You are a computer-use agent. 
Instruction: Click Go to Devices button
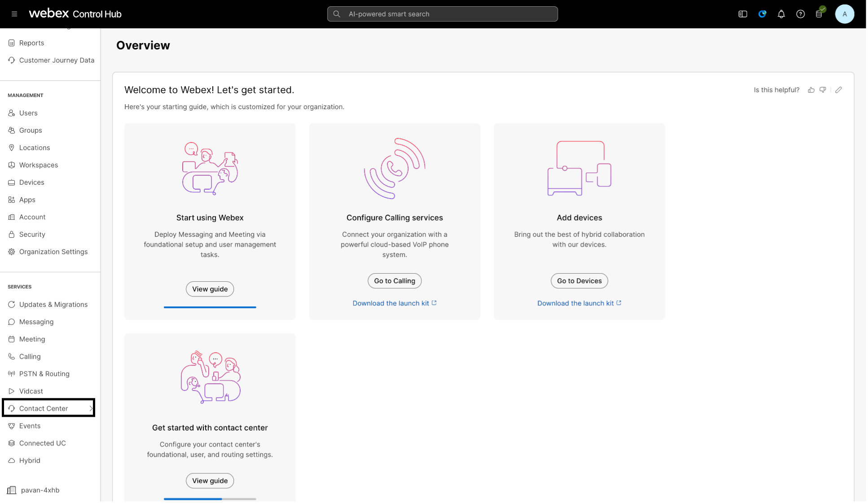click(579, 281)
